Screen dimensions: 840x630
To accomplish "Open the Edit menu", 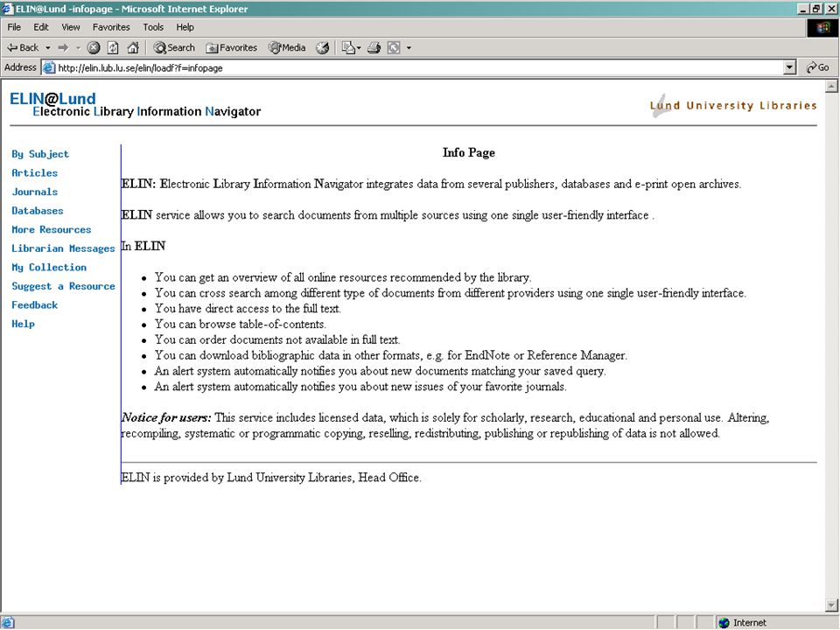I will (x=41, y=27).
